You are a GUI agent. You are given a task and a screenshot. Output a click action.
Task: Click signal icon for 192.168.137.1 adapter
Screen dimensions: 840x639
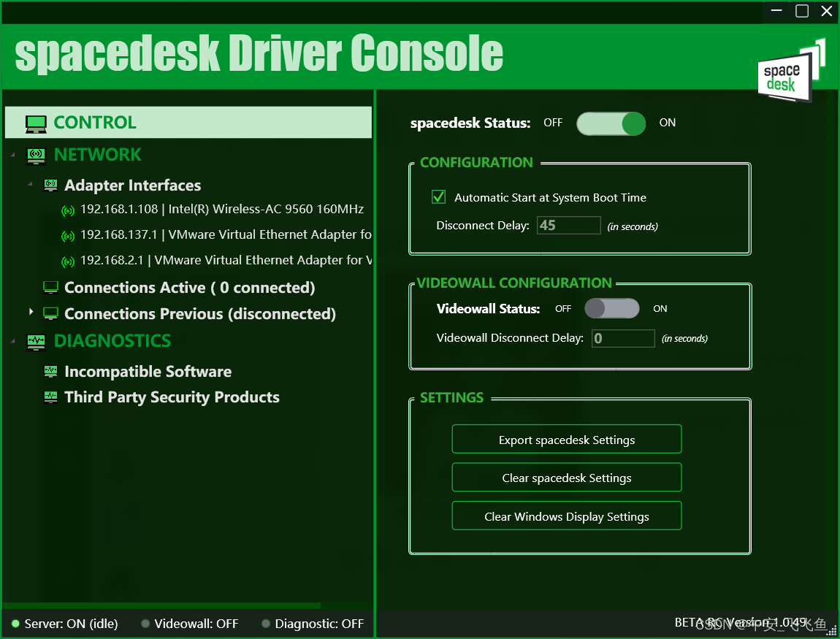[68, 236]
